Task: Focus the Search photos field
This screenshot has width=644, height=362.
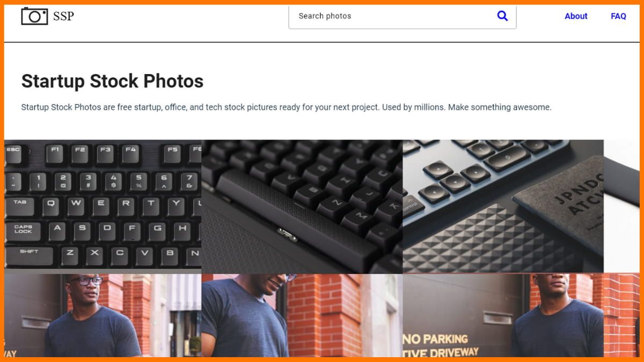Action: [402, 16]
